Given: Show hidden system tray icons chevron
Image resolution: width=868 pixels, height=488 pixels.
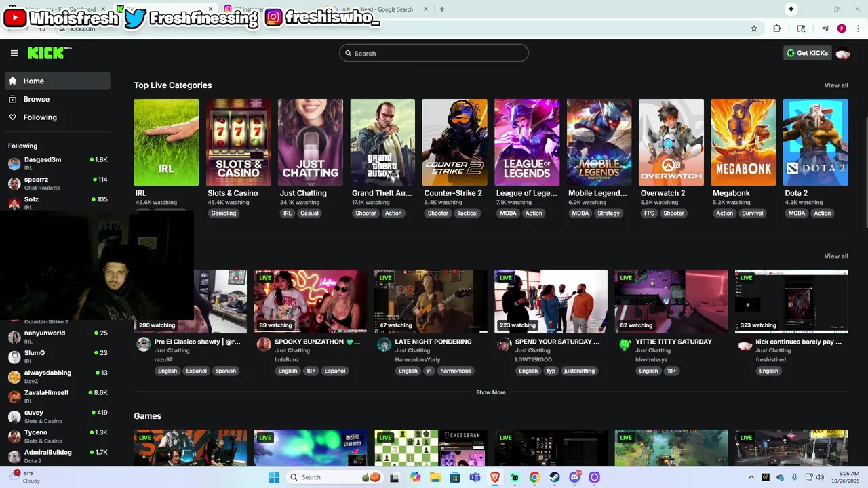Looking at the screenshot, I should point(751,477).
